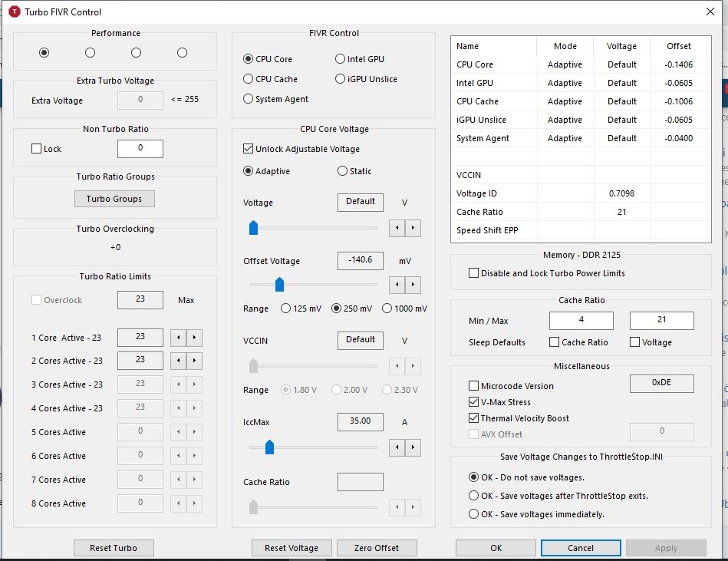Viewport: 728px width, 561px height.
Task: Click 1 Core Active ratio field
Action: click(140, 337)
